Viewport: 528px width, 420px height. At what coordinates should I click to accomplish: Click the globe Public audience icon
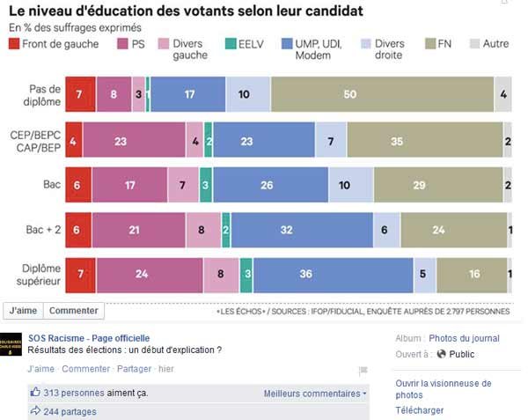[441, 354]
